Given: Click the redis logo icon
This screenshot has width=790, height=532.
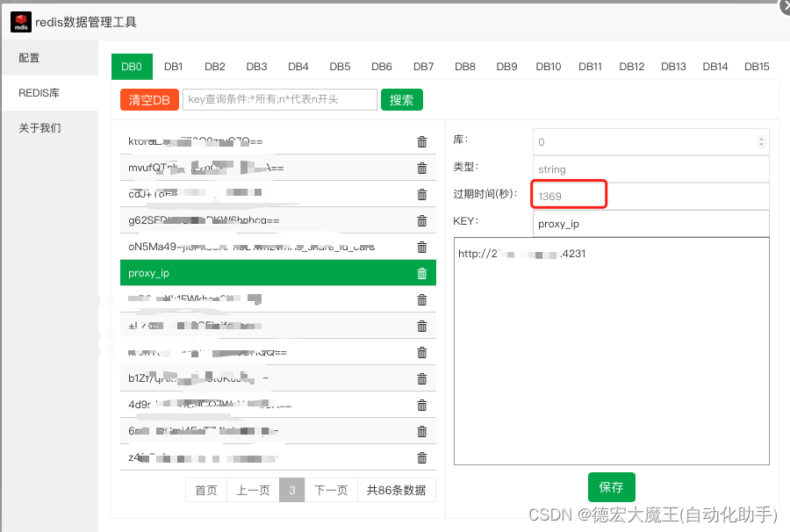Looking at the screenshot, I should 19,22.
